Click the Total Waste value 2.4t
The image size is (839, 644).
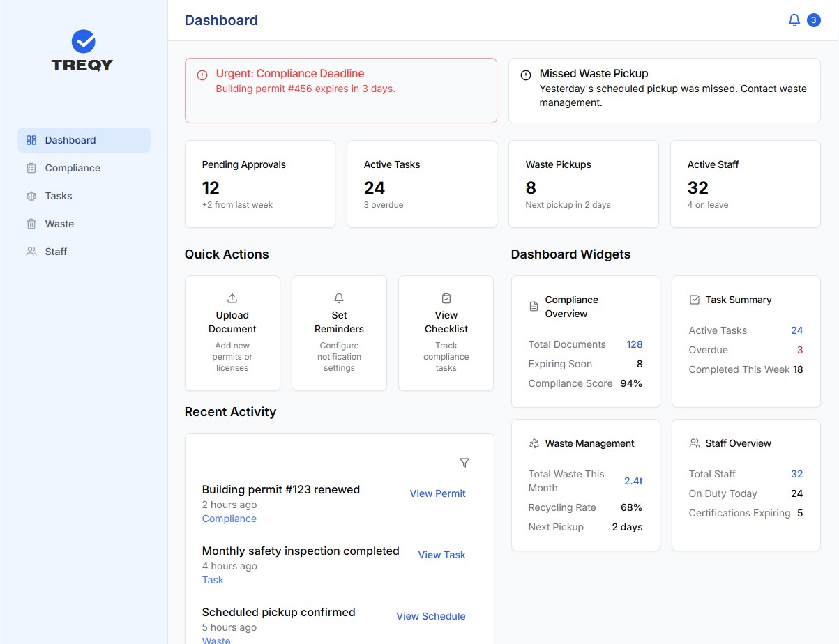633,481
